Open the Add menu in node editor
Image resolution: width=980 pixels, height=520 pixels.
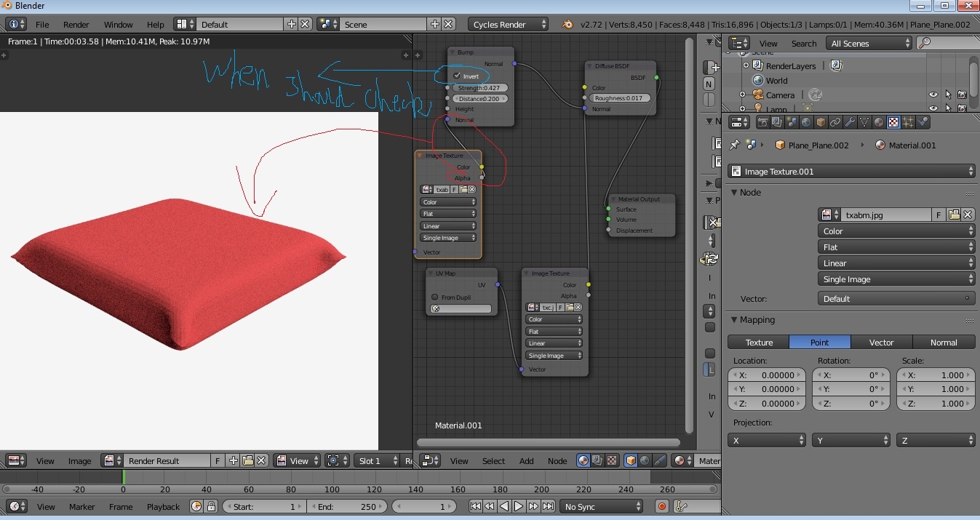coord(526,460)
